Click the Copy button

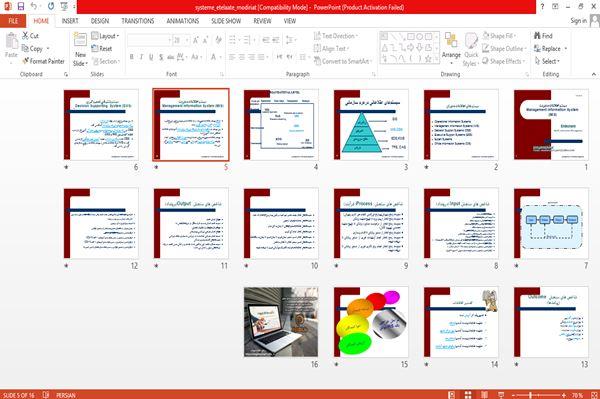click(33, 49)
